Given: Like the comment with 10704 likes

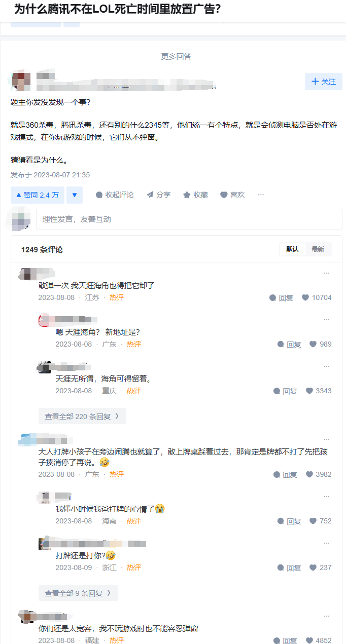Looking at the screenshot, I should [x=305, y=297].
